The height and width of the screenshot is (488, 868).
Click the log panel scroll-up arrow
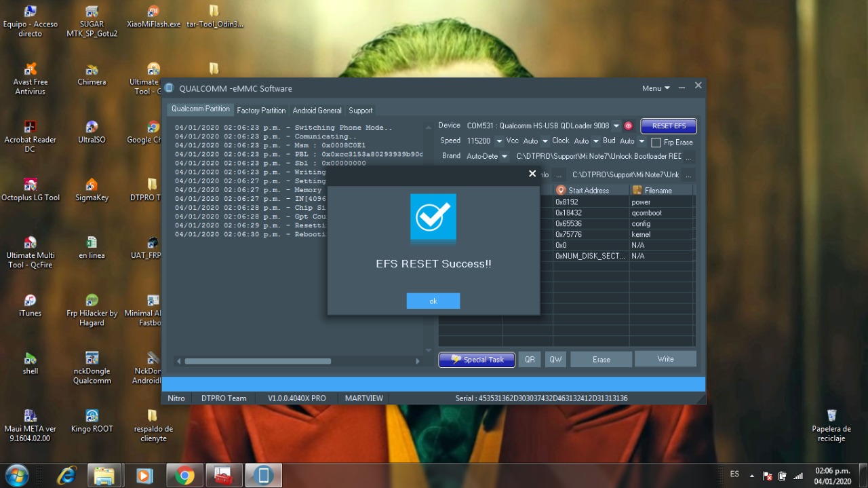click(x=428, y=127)
